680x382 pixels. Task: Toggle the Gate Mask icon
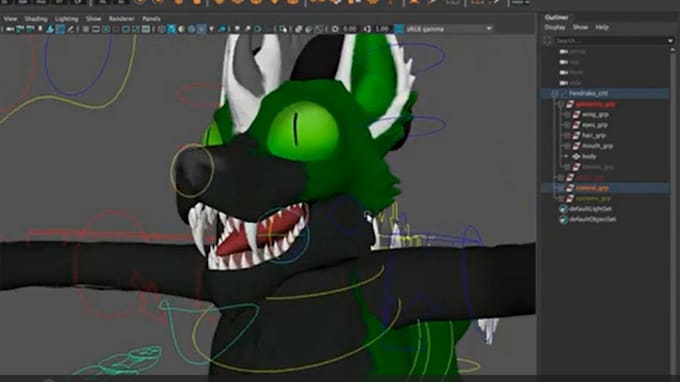(x=116, y=29)
